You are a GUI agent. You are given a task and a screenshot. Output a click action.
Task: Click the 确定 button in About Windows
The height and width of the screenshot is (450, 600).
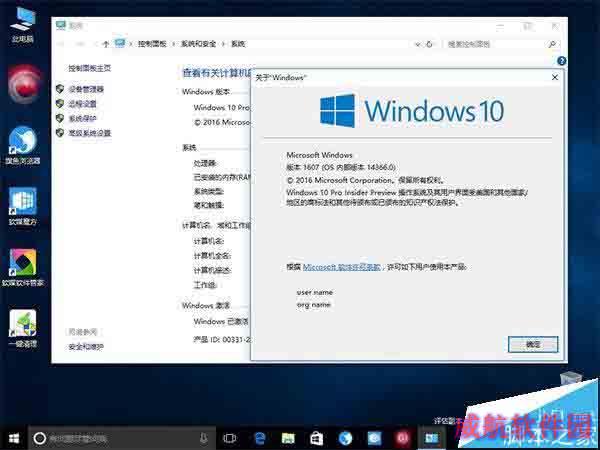533,344
